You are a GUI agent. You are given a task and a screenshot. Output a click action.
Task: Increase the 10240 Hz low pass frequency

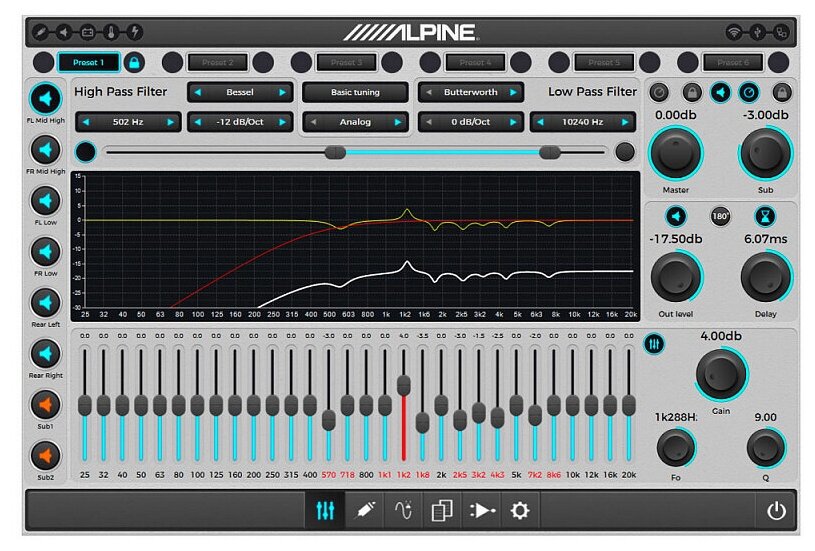(625, 122)
